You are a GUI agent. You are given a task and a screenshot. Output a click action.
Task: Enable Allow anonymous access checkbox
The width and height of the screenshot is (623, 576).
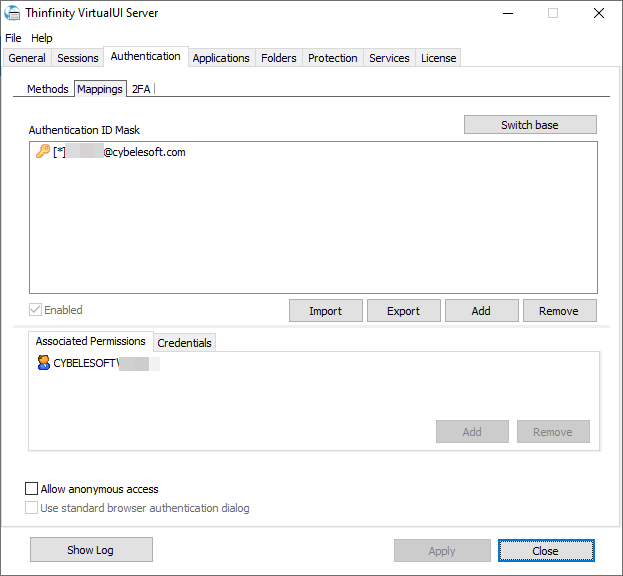click(31, 489)
